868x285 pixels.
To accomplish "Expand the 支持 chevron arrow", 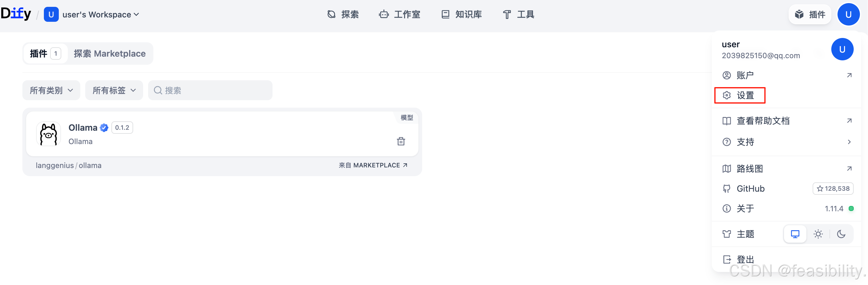I will point(849,142).
